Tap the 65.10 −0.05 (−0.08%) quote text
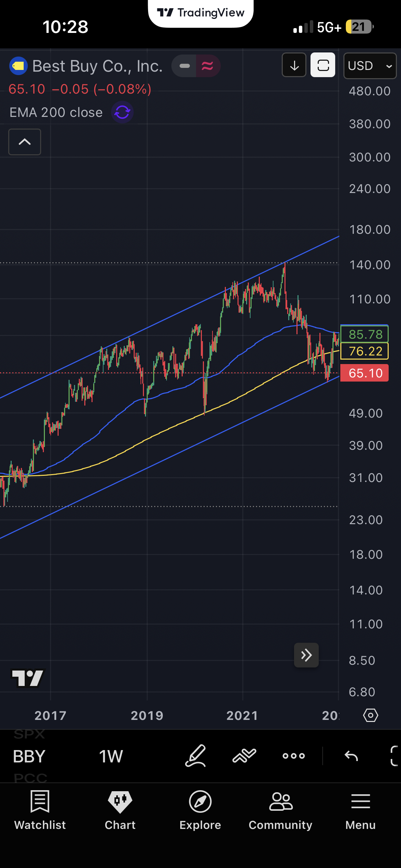This screenshot has width=401, height=868. point(80,89)
